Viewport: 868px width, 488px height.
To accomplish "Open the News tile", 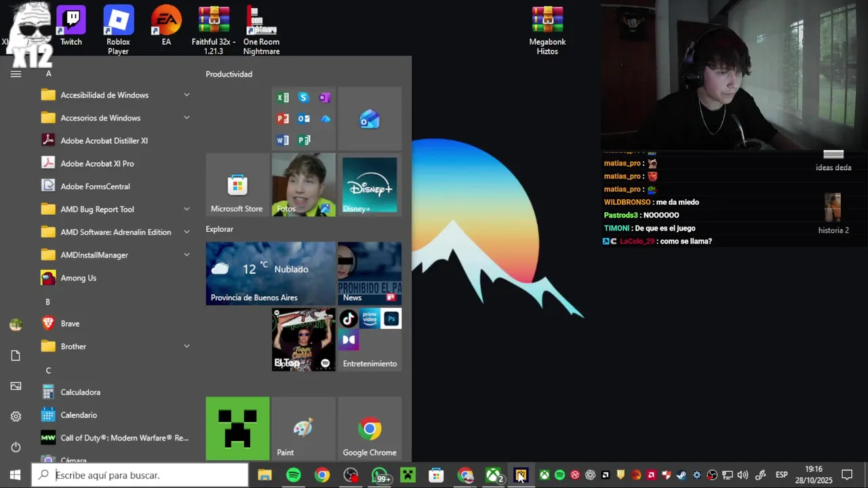I will click(370, 273).
